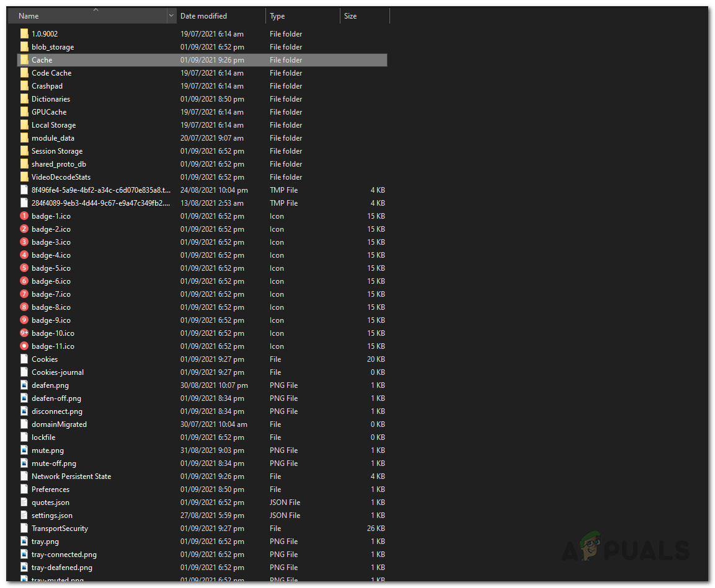Click quotes.json's JSON File type cell
715x588 pixels.
tap(285, 502)
